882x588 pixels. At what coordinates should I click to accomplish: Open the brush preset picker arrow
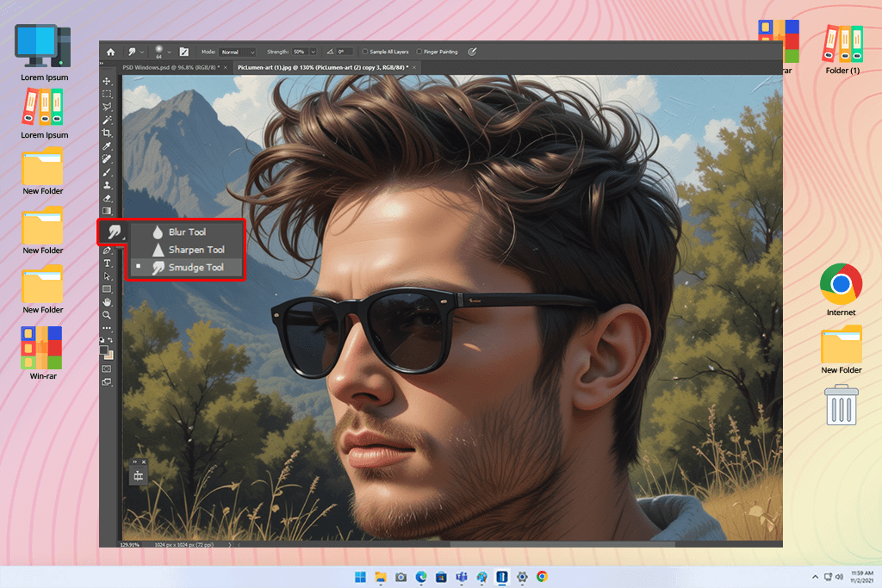[169, 53]
